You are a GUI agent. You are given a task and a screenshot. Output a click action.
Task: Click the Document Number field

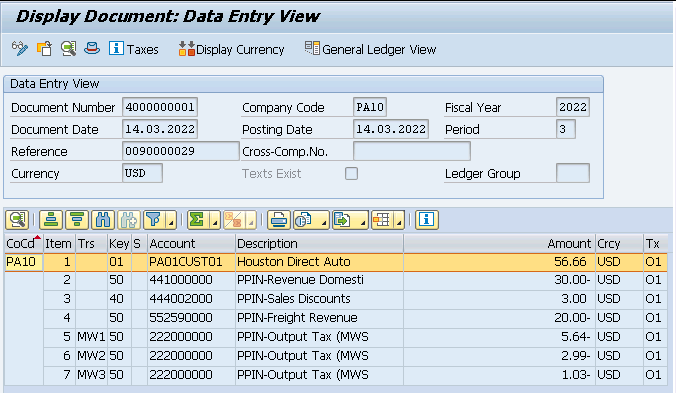pos(160,107)
